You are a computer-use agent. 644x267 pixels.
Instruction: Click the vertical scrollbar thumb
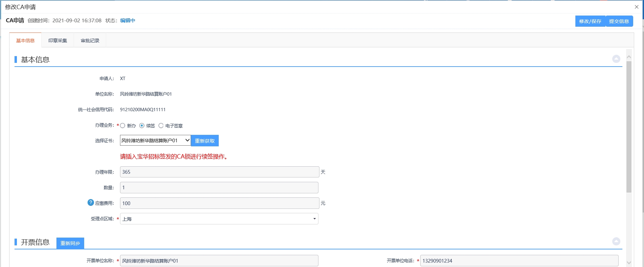[629, 127]
